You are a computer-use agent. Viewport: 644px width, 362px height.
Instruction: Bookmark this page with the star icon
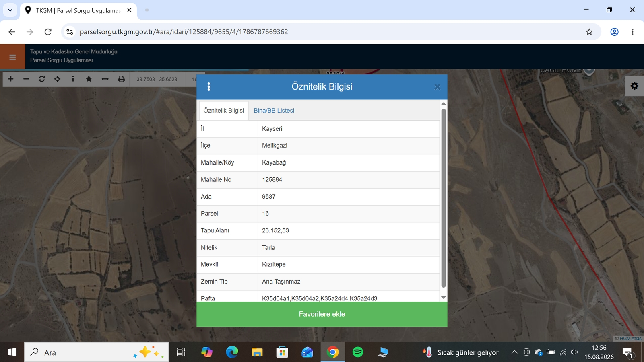[589, 32]
